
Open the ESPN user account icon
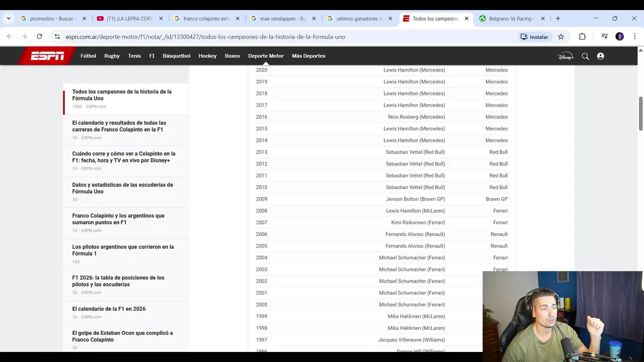point(600,56)
